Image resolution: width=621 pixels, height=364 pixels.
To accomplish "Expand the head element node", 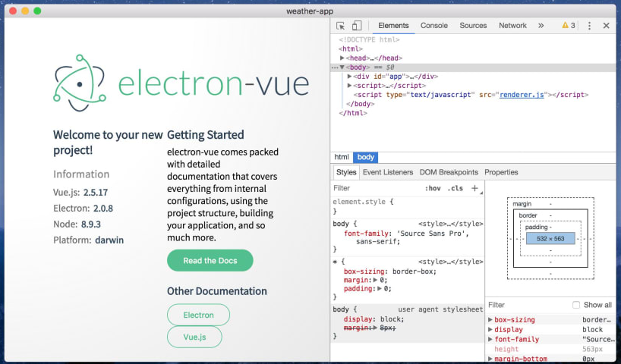I will click(x=342, y=58).
